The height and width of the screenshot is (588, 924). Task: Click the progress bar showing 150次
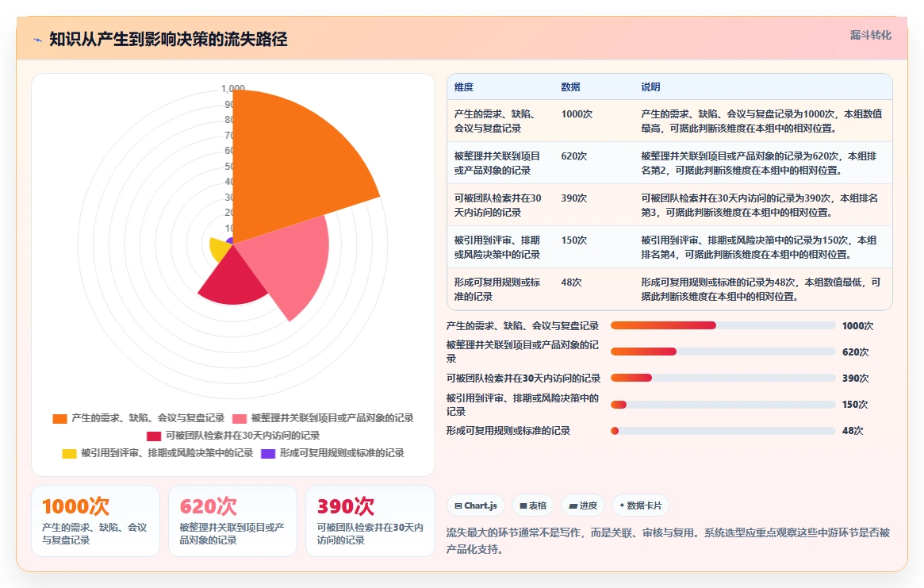(723, 405)
